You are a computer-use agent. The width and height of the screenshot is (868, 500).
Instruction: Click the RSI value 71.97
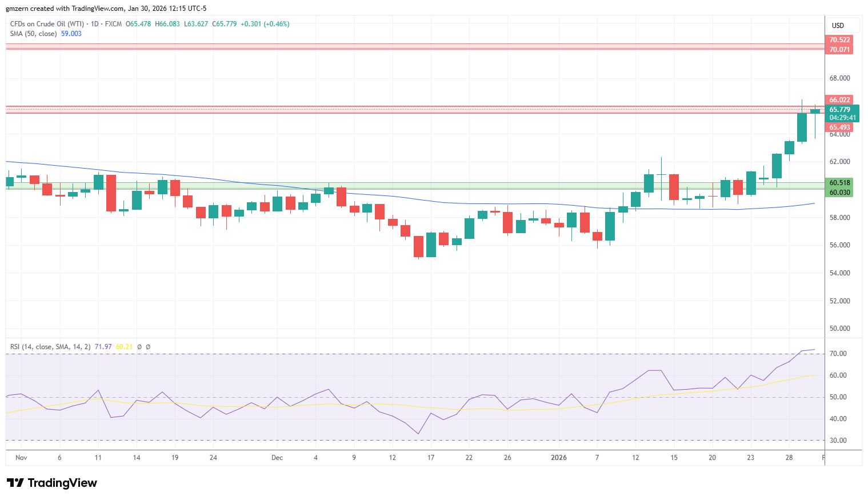103,347
